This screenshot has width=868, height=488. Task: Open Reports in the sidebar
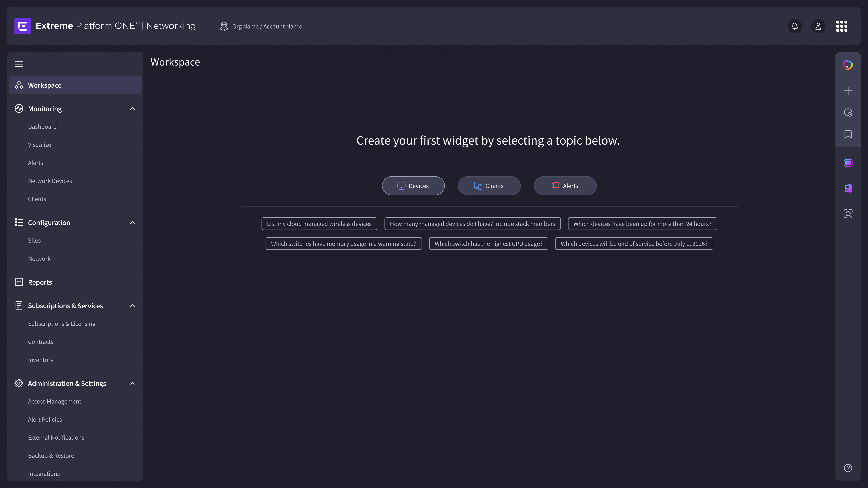tap(40, 282)
